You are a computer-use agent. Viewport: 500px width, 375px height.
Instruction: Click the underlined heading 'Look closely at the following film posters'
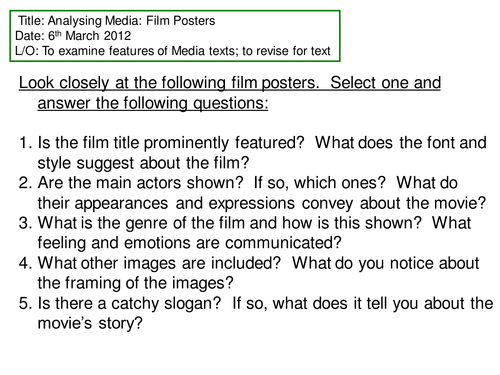pos(169,83)
